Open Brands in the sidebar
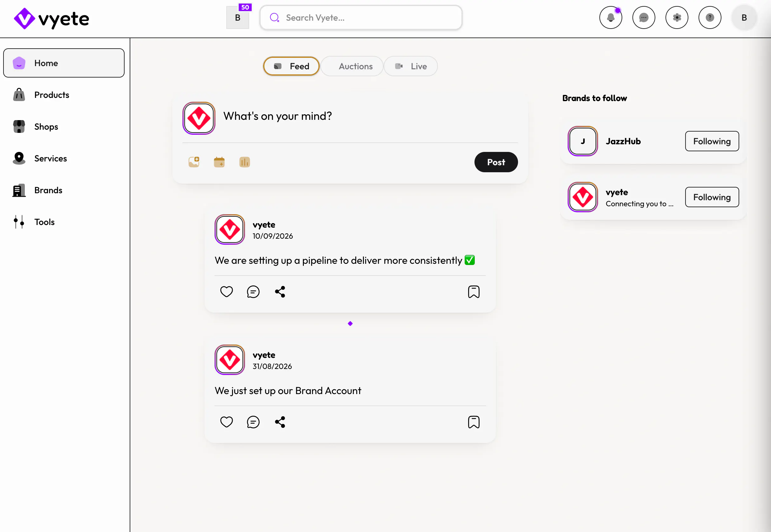 (64, 190)
